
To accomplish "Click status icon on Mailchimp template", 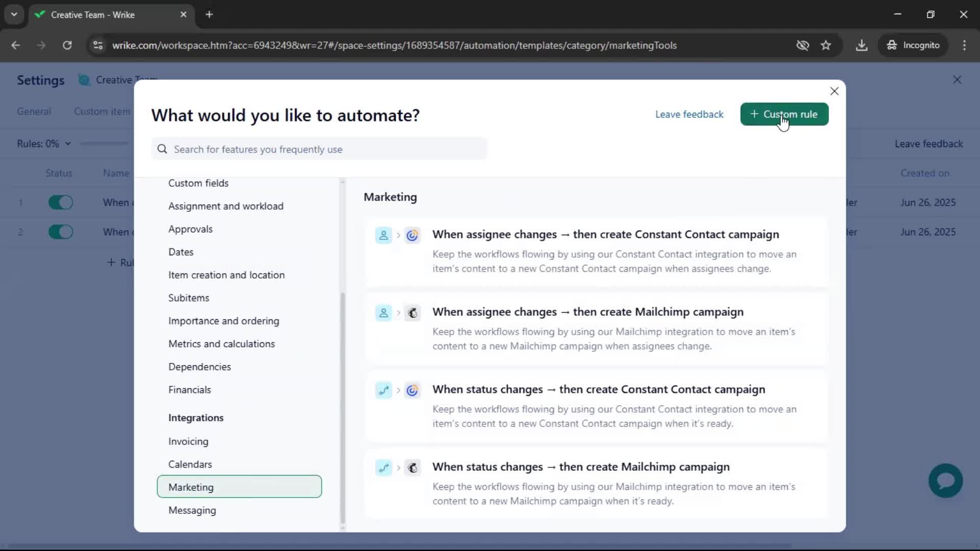I will coord(383,468).
